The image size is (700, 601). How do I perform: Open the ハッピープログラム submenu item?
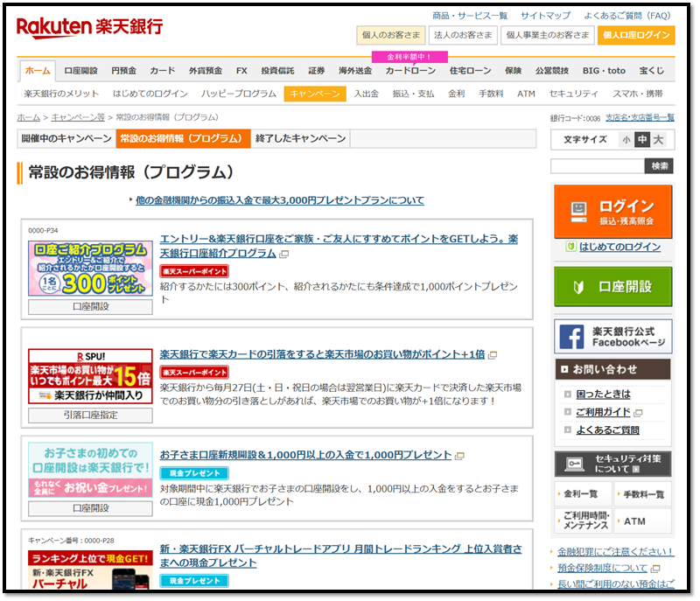point(238,94)
